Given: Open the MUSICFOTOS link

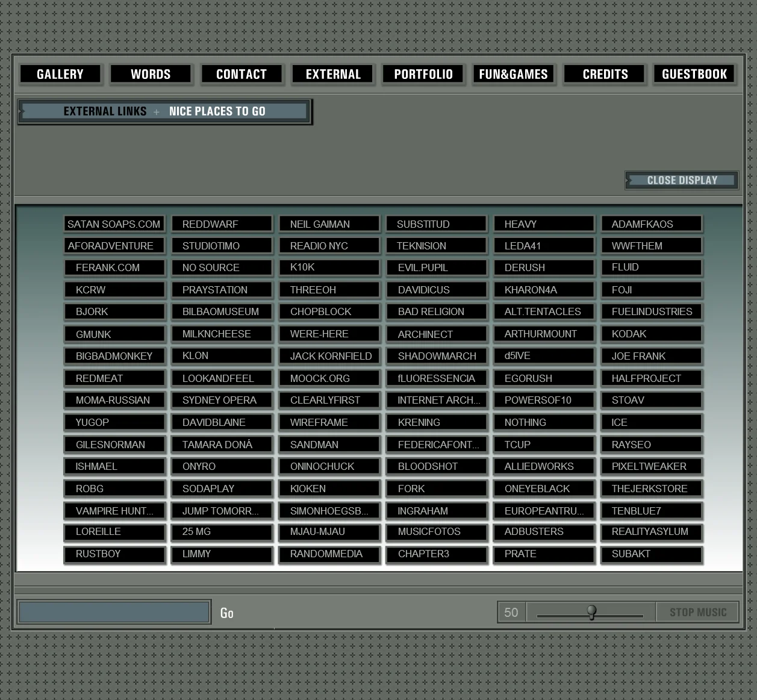Looking at the screenshot, I should [x=437, y=532].
